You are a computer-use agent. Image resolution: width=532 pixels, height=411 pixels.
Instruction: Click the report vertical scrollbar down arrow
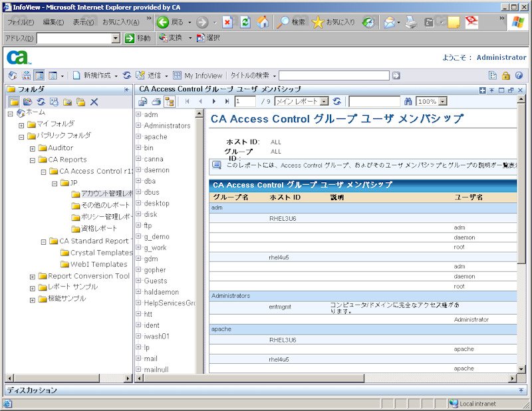tap(521, 369)
